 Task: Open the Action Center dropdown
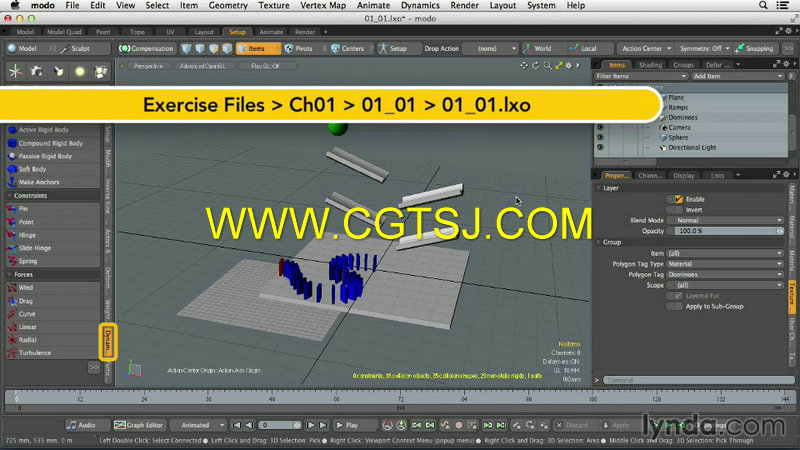(646, 48)
